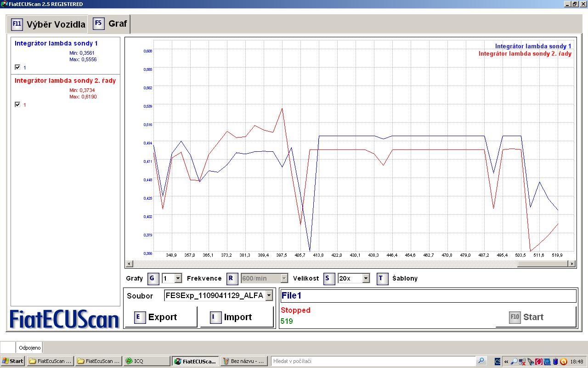588x368 pixels.
Task: Uncheck Integrátor lambda sondy 2. řady checkbox
Action: pos(17,104)
